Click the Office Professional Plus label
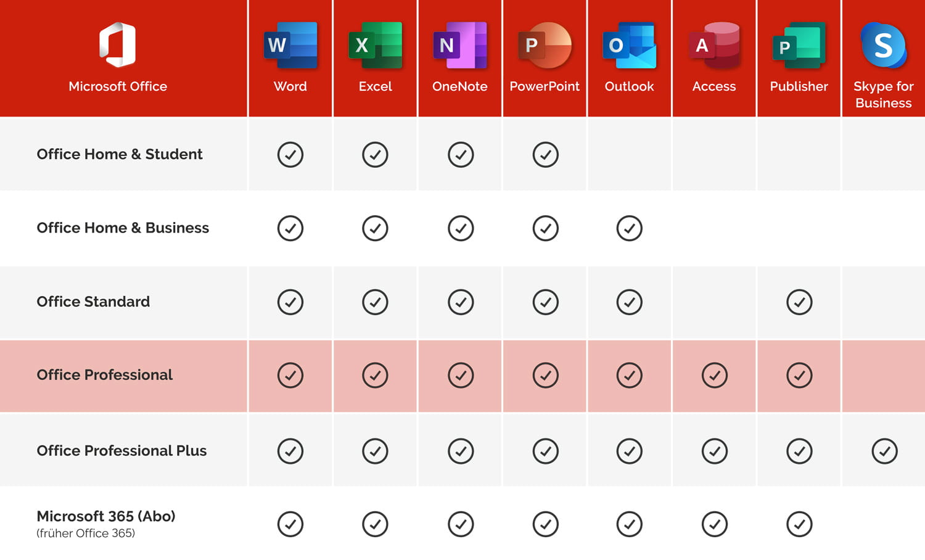 click(121, 451)
